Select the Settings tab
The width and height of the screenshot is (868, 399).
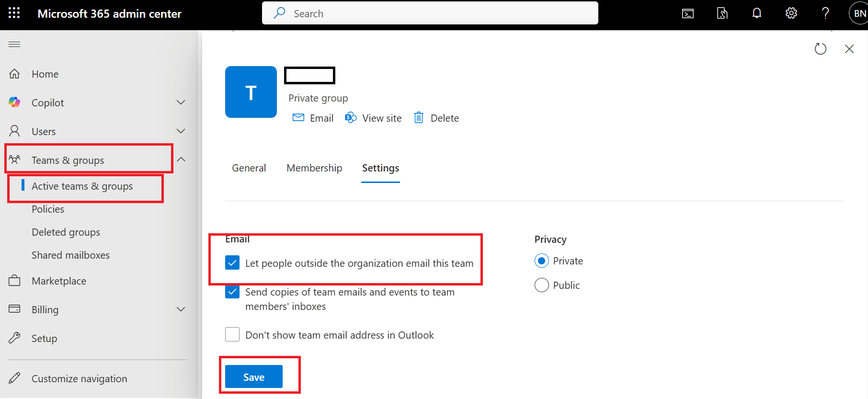tap(381, 168)
